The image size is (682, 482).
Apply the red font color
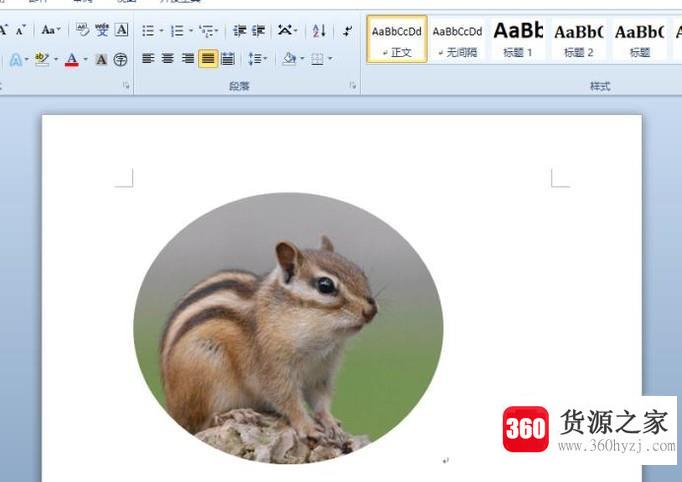72,59
